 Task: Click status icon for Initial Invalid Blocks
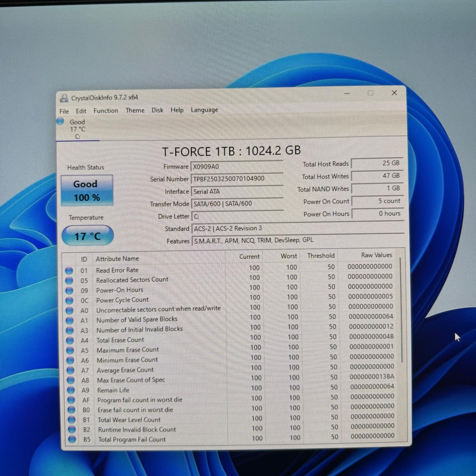coord(70,331)
